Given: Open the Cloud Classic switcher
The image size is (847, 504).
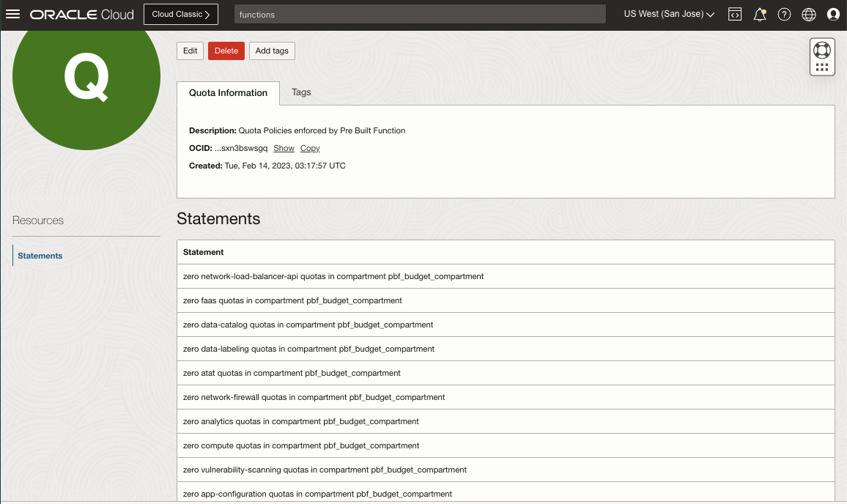Looking at the screenshot, I should [x=180, y=13].
